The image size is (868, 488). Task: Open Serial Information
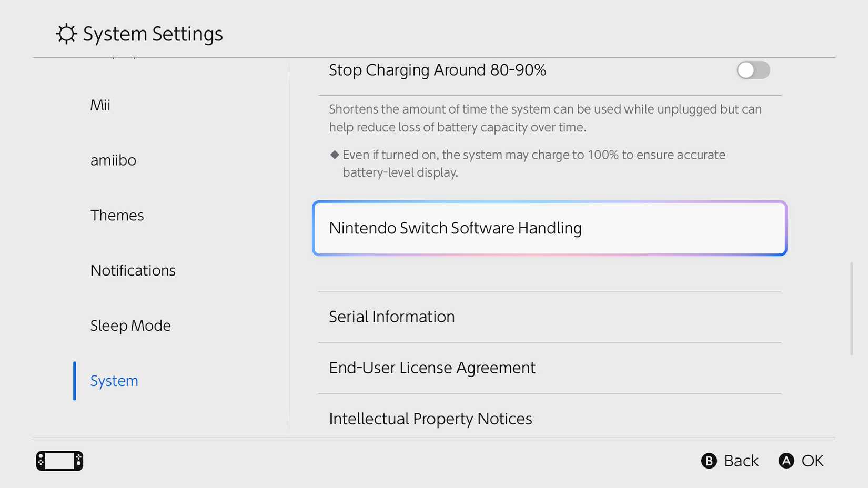click(391, 317)
